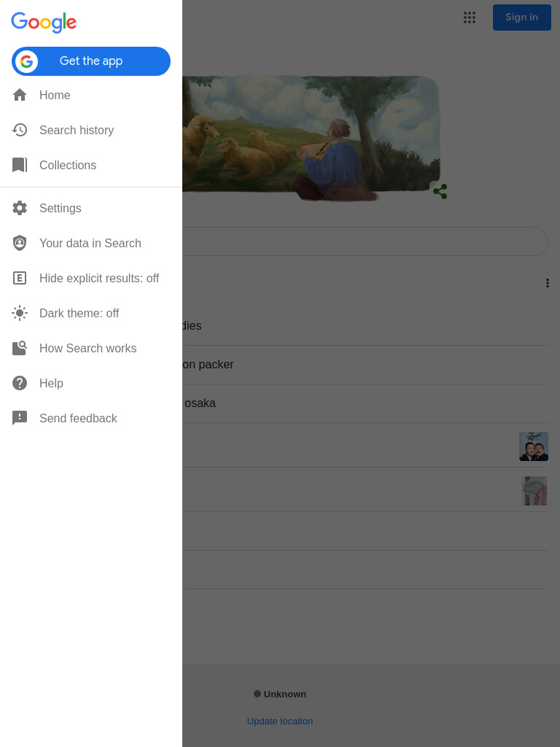Open Search history from the menu
The width and height of the screenshot is (560, 747).
tap(91, 130)
